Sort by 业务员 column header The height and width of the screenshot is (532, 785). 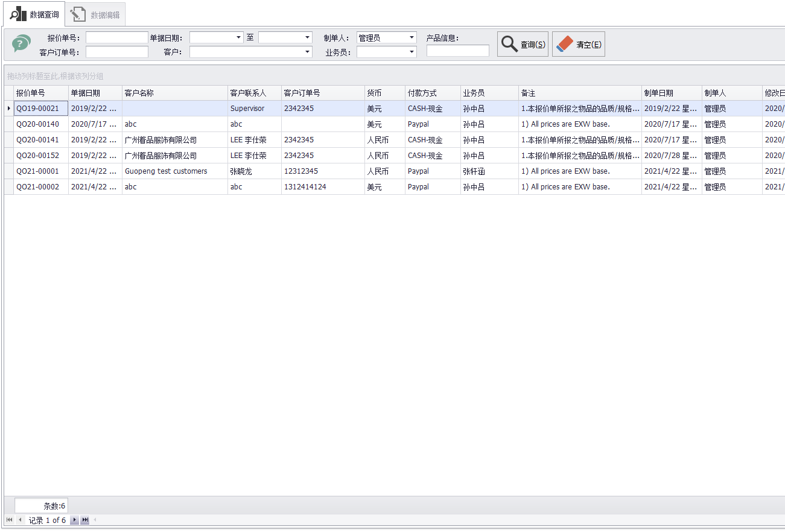[x=489, y=93]
